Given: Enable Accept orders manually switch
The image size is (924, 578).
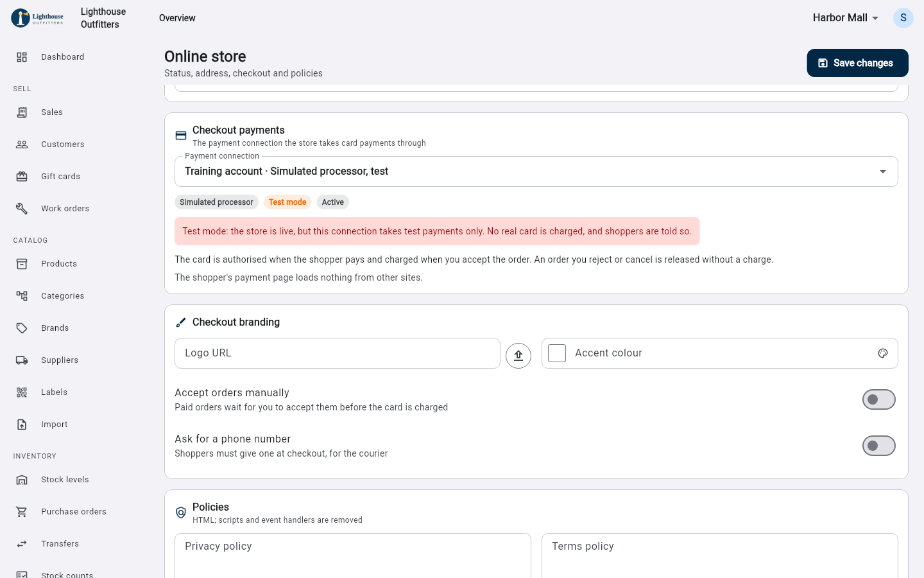Looking at the screenshot, I should (879, 399).
